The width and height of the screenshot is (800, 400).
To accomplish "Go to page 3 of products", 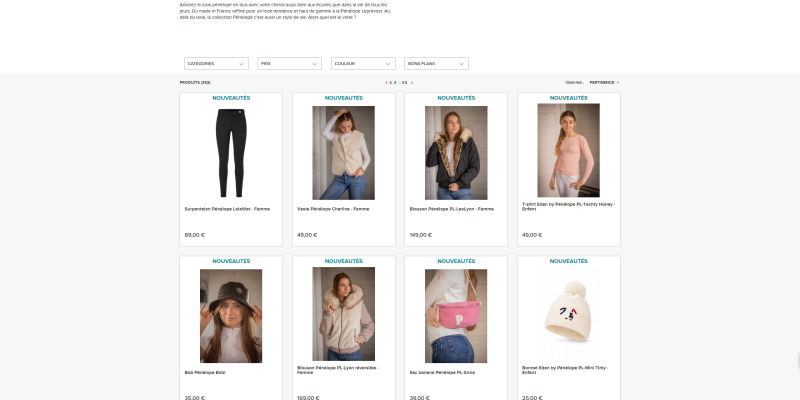I will click(394, 83).
